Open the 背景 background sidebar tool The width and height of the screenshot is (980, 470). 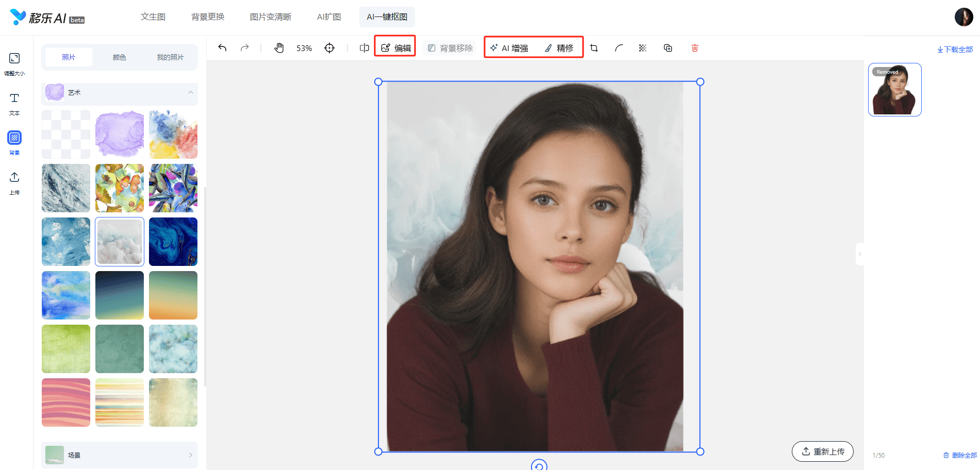pyautogui.click(x=14, y=143)
